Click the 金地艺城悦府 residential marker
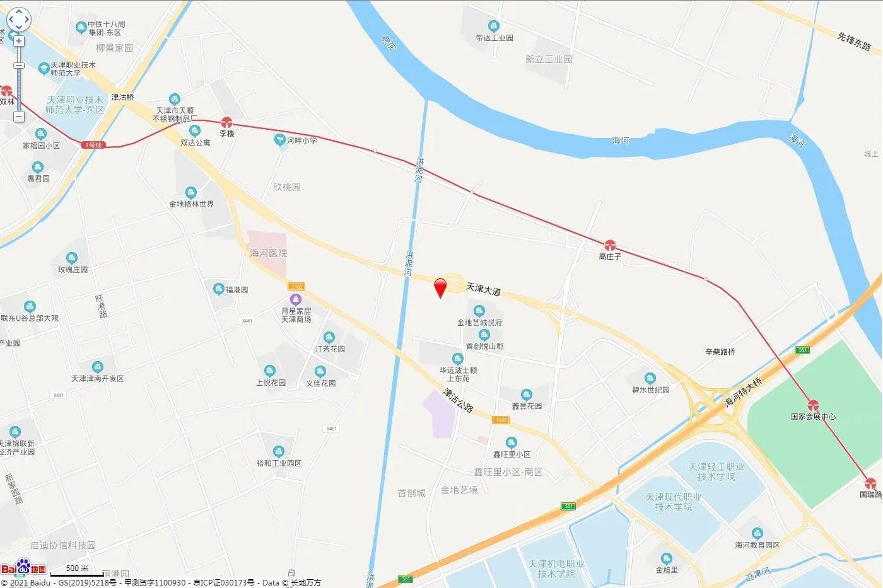 (479, 311)
